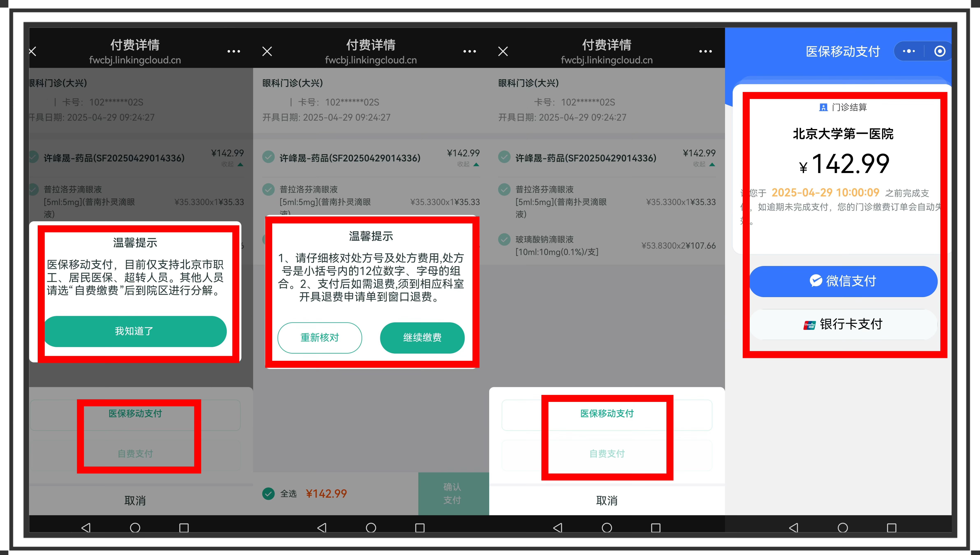This screenshot has height=555, width=980.
Task: Tap 玻璃酸钠滴眼液 price ¥53.8300x2¥107.66
Action: pos(678,246)
